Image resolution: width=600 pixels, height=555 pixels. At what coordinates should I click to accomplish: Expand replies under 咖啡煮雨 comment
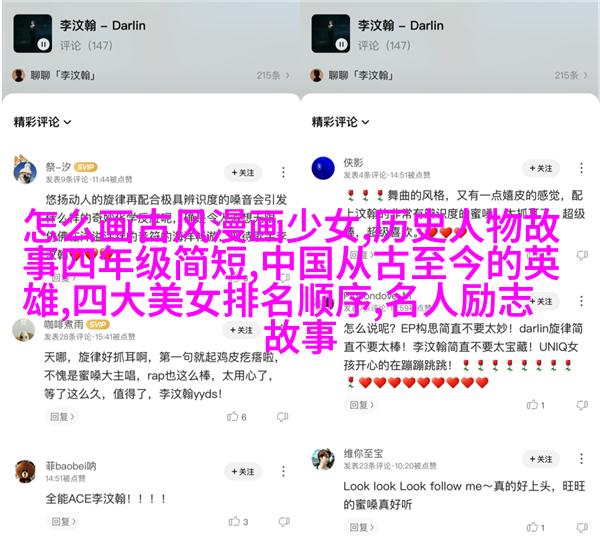62,416
